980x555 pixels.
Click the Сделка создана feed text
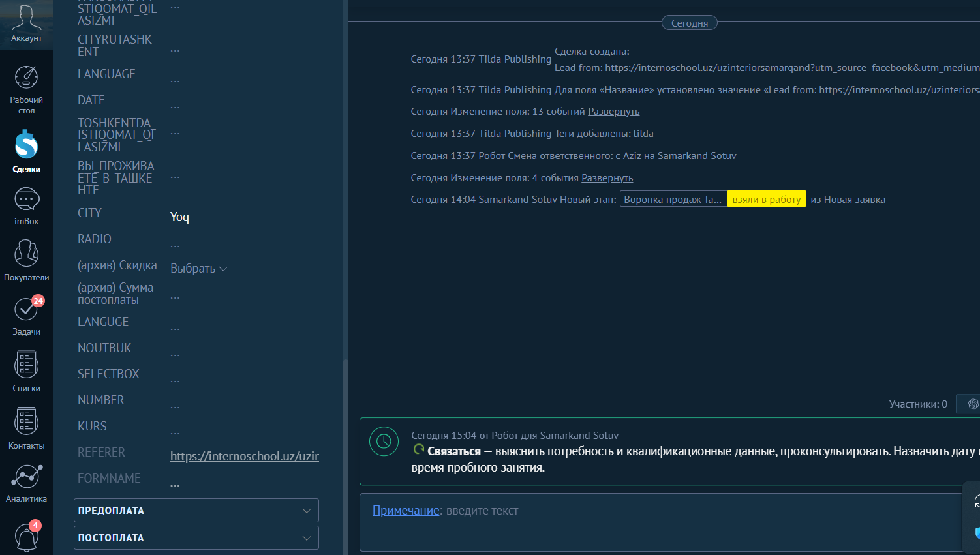click(592, 52)
